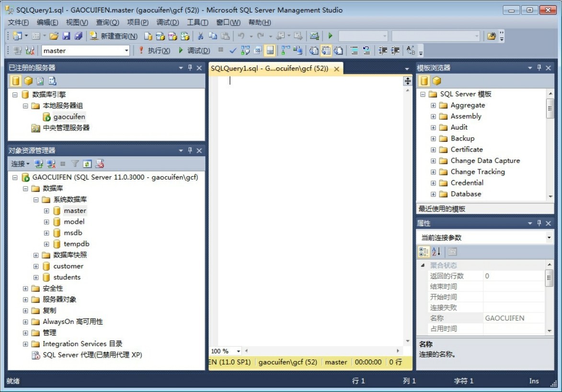562x392 pixels.
Task: Expand the students database node
Action: (x=36, y=277)
